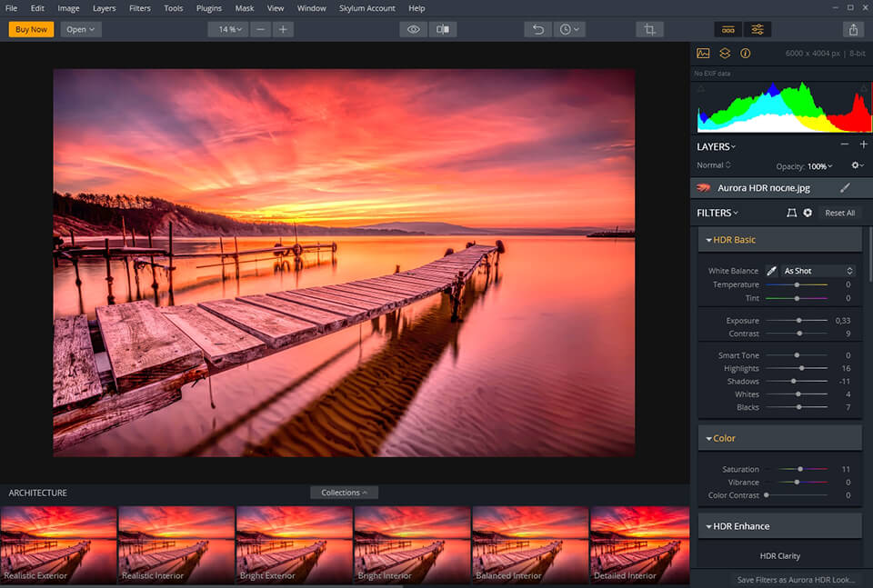
Task: Toggle the presets filmstrip panel button
Action: (727, 29)
